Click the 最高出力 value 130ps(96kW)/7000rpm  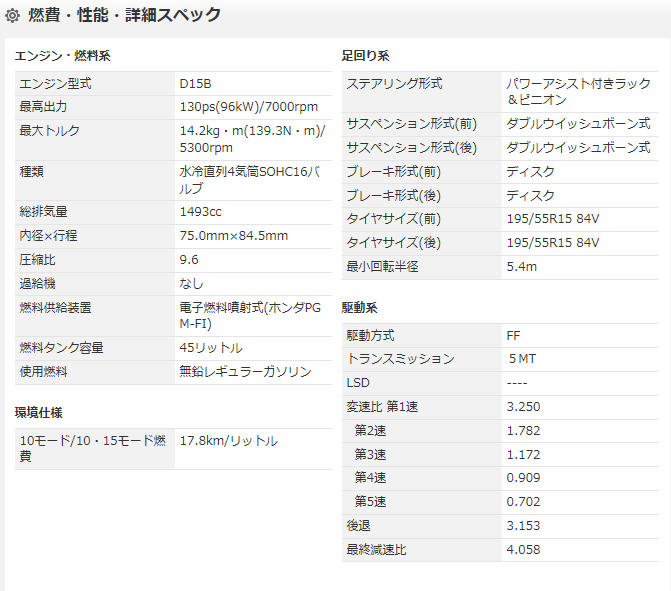pyautogui.click(x=249, y=107)
